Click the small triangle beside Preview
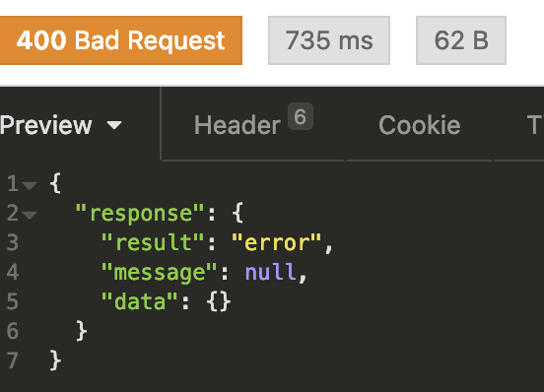 (114, 125)
